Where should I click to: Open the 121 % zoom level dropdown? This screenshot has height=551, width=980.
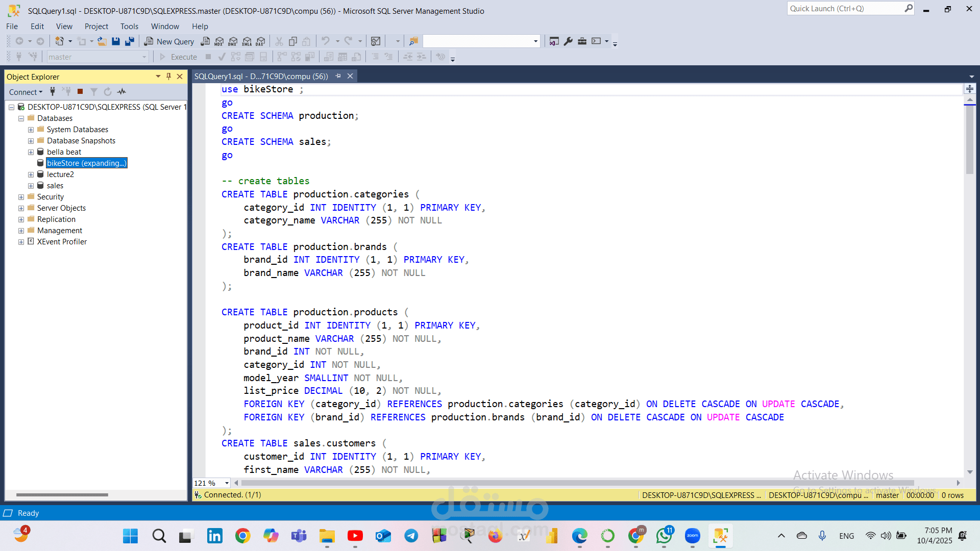pos(227,483)
